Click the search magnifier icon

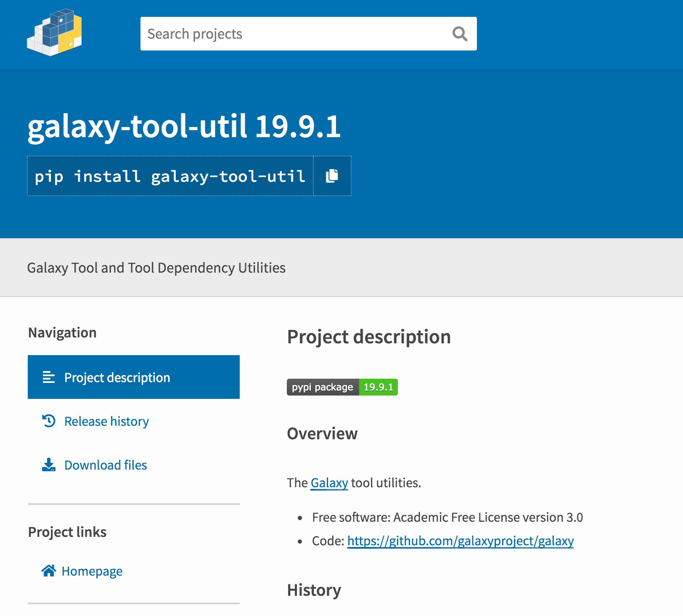click(x=460, y=34)
